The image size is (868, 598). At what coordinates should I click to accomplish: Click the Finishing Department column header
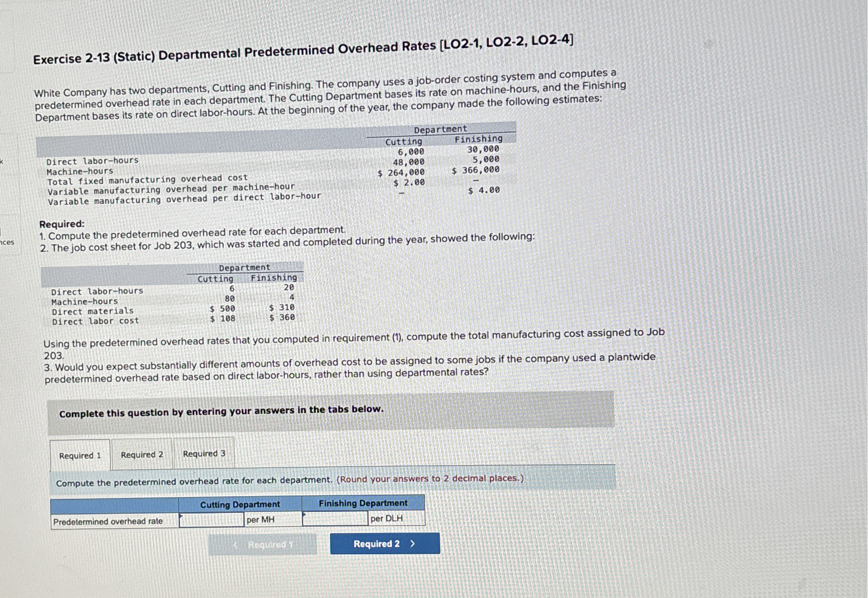(x=363, y=503)
